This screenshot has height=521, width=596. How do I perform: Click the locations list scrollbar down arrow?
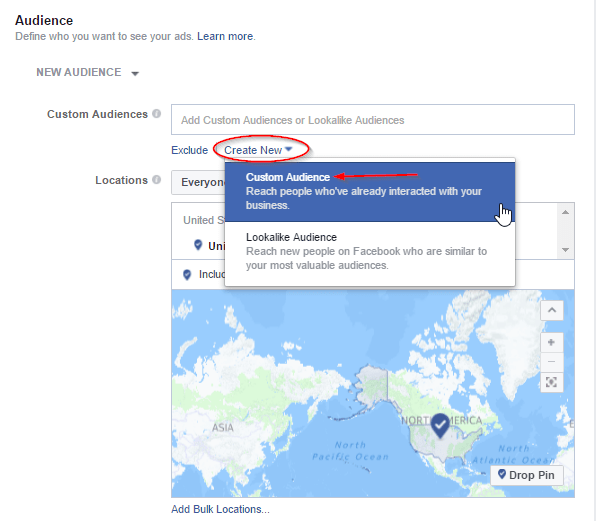point(566,250)
